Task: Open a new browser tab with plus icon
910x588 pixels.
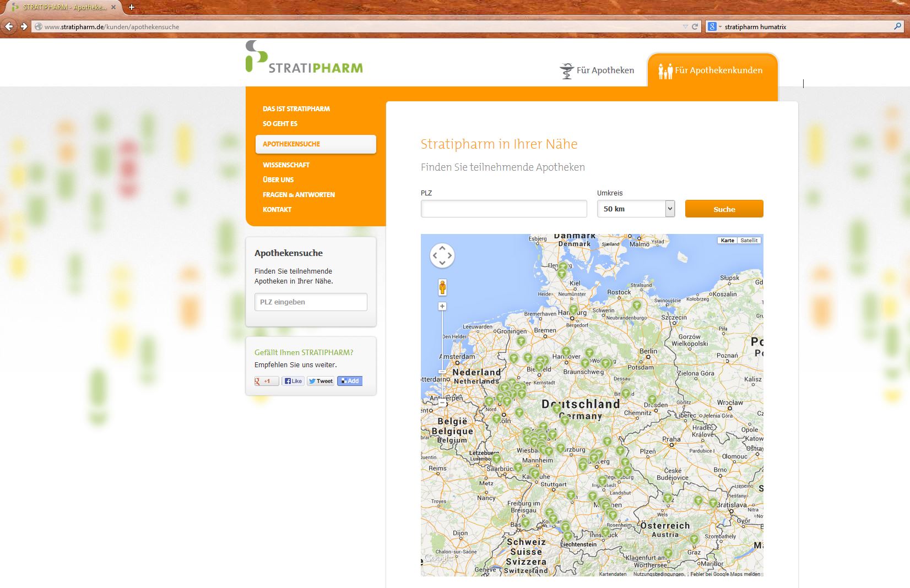Action: pos(132,7)
